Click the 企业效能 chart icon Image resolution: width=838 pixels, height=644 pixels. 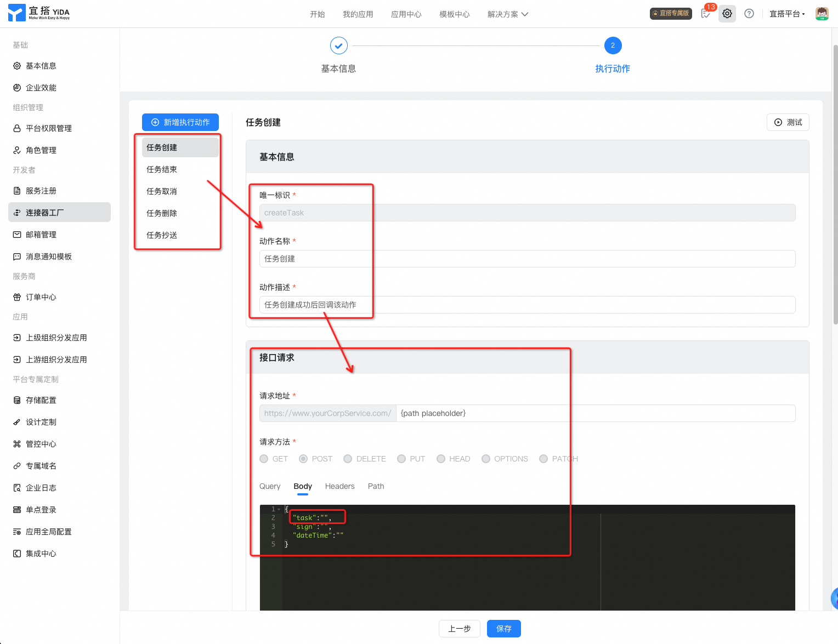[x=17, y=88]
